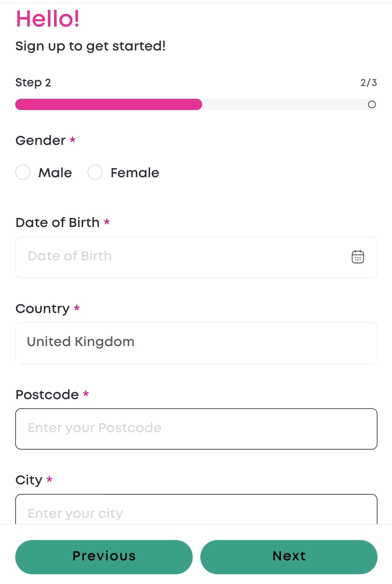Click the 2/3 step counter

(x=368, y=83)
